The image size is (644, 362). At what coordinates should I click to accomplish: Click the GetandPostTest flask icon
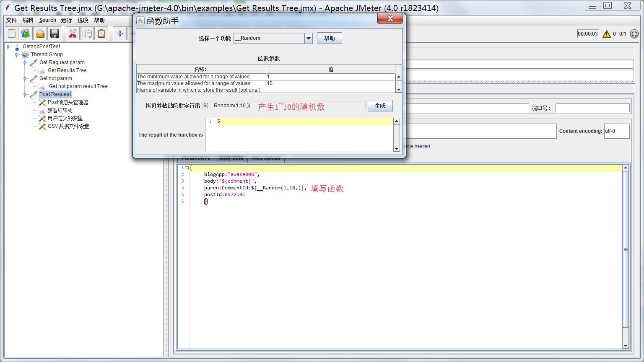point(17,47)
